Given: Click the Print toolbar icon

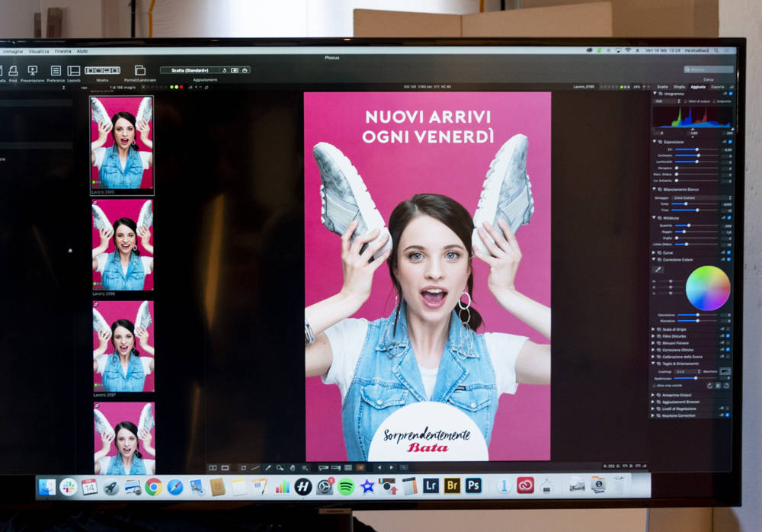Looking at the screenshot, I should 13,71.
